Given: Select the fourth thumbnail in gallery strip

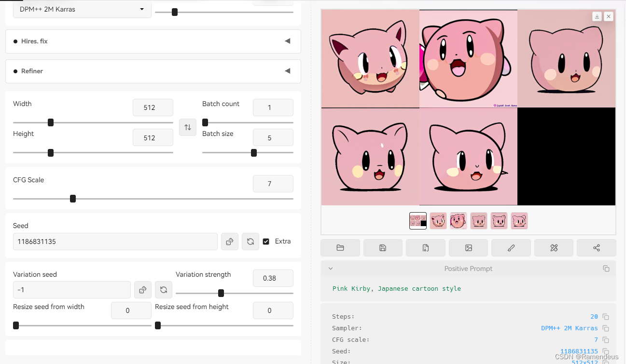Looking at the screenshot, I should (479, 221).
